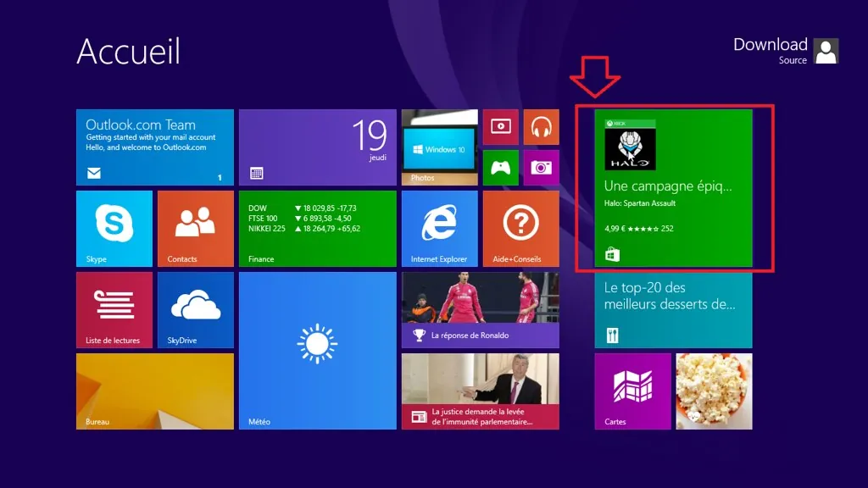Click the "Une campagne épiq..." headline
868x488 pixels.
point(668,186)
